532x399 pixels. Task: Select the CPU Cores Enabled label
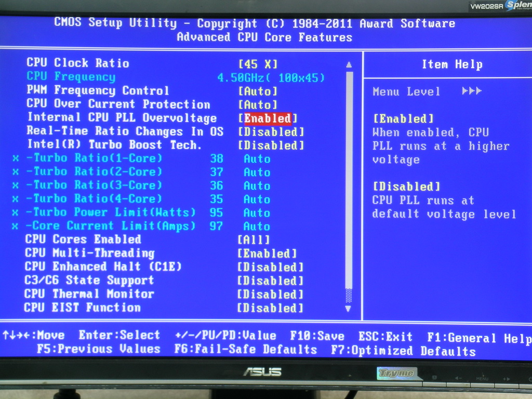(83, 239)
